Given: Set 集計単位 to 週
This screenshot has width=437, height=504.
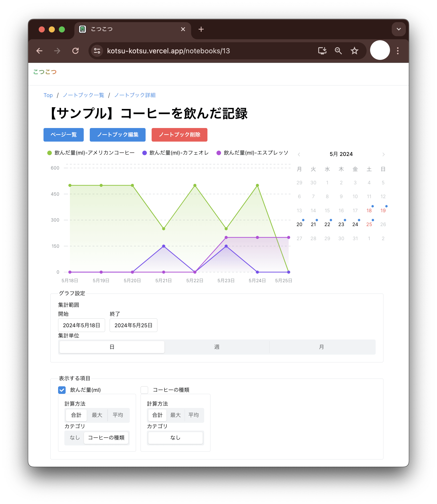Looking at the screenshot, I should (x=217, y=347).
